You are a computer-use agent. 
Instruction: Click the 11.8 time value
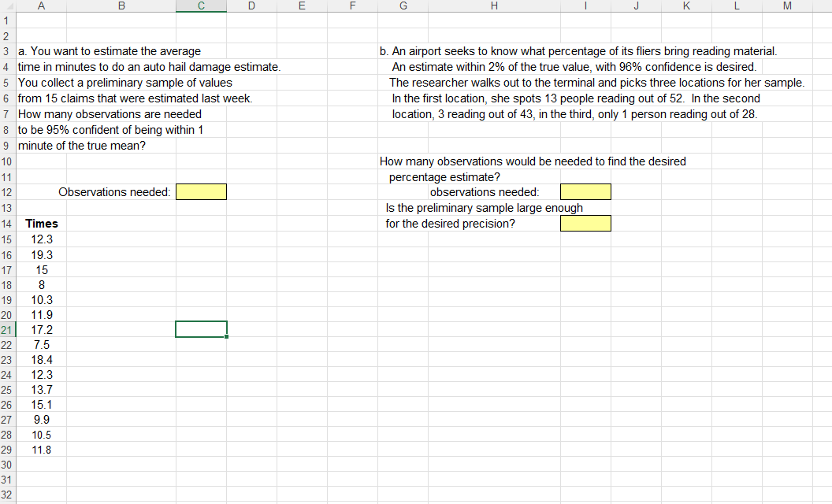coord(42,450)
